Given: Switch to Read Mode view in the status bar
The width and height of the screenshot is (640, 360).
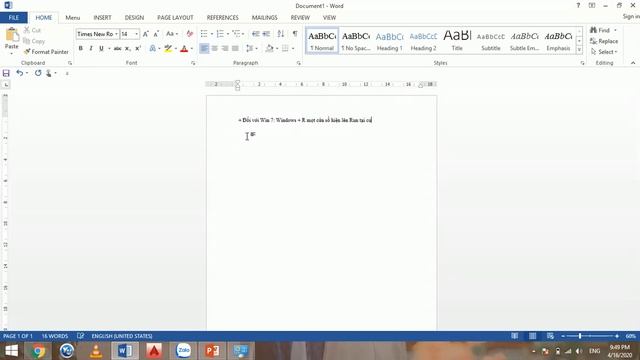Looking at the screenshot, I should point(515,336).
